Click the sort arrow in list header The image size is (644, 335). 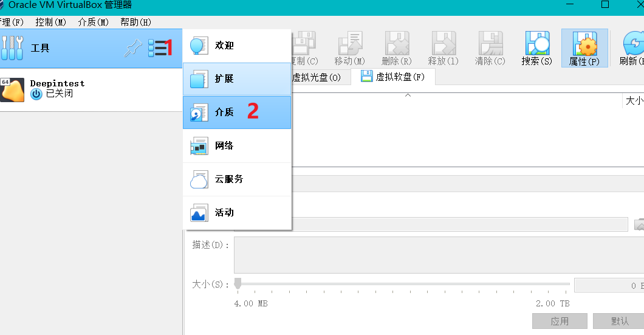[408, 95]
